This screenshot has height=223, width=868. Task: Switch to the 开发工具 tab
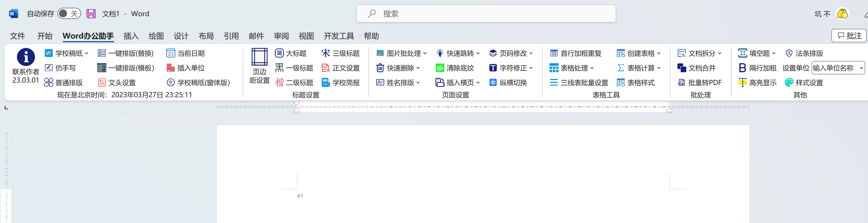(x=339, y=36)
